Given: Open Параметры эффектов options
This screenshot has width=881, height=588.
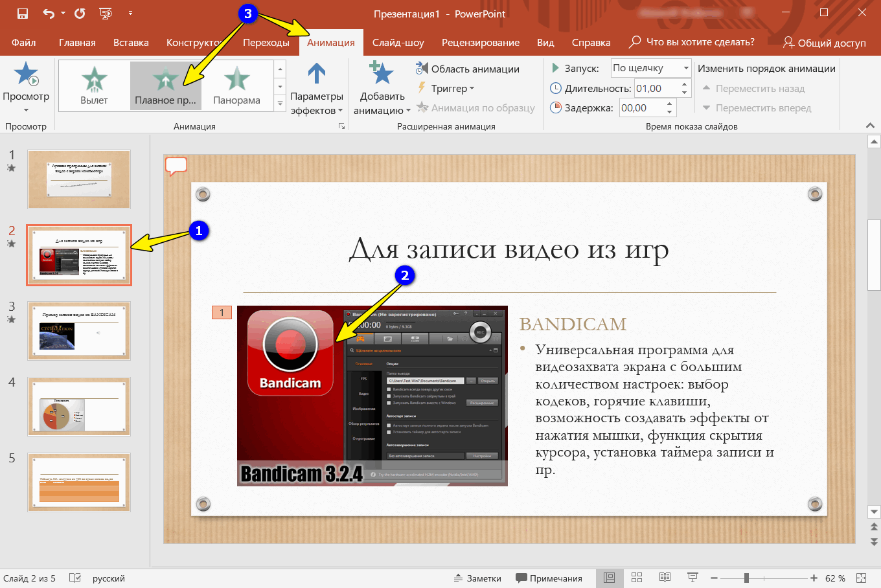Looking at the screenshot, I should (x=316, y=89).
